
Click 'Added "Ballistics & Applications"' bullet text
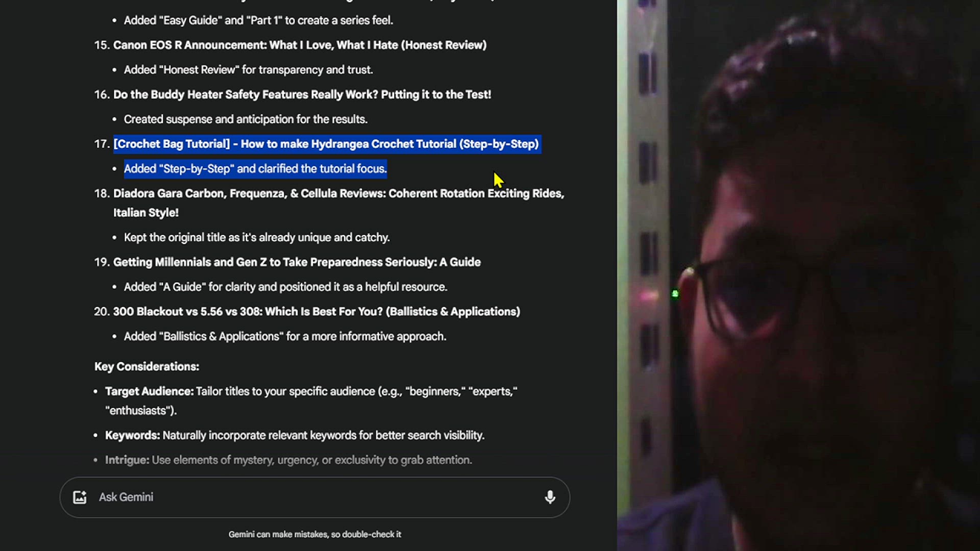(x=285, y=337)
